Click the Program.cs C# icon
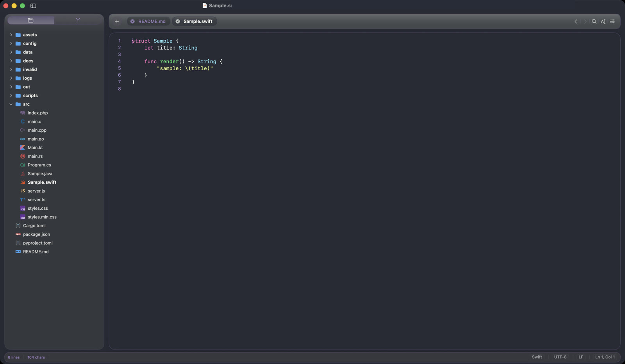 pyautogui.click(x=23, y=165)
